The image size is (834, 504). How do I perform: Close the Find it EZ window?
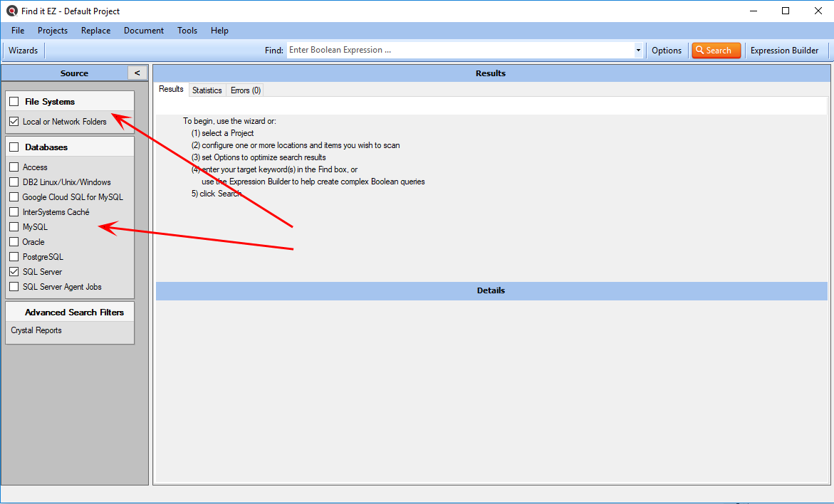(818, 11)
